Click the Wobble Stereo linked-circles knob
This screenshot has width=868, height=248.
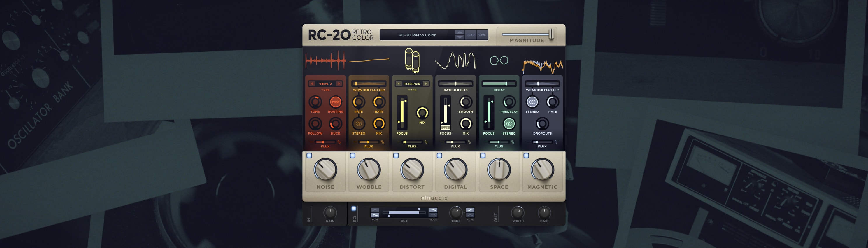pyautogui.click(x=359, y=124)
